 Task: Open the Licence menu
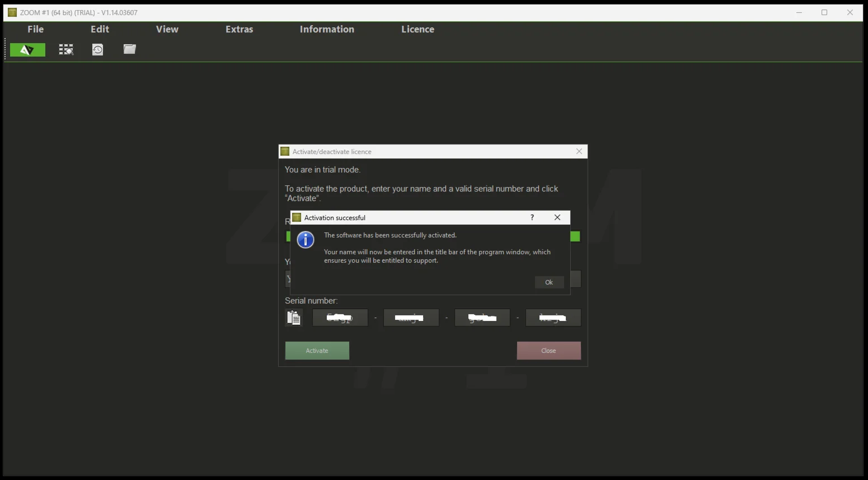point(417,29)
